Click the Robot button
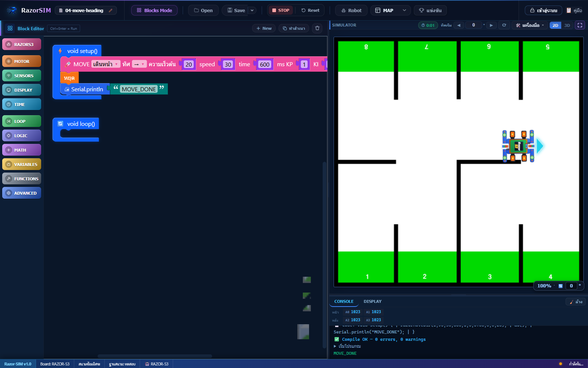 tap(351, 10)
